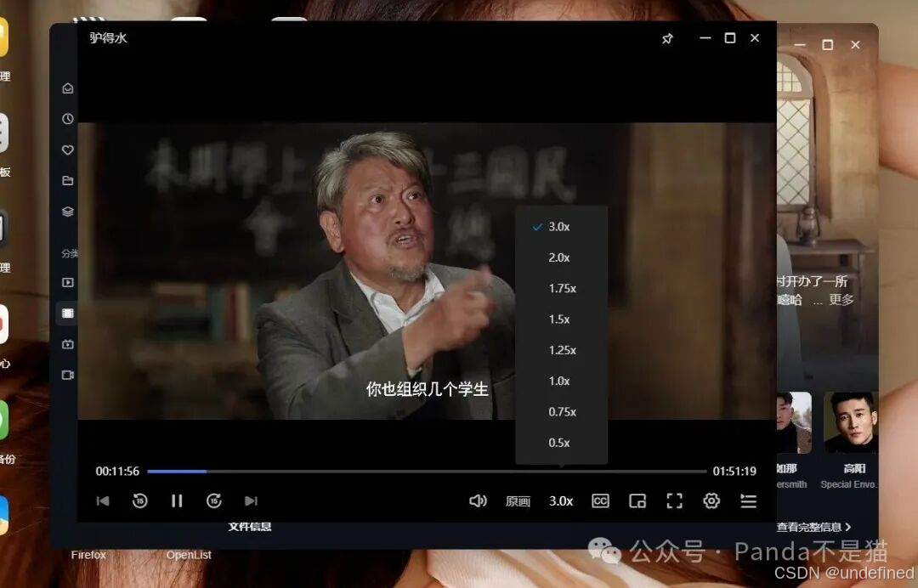The image size is (918, 588).
Task: Click the 文件信息 label below player
Action: tap(249, 527)
